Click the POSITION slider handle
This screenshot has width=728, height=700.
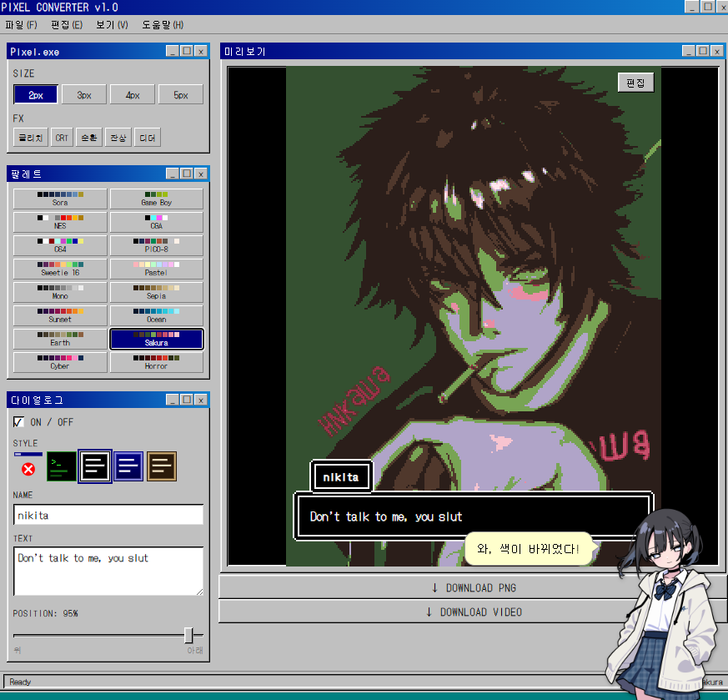click(x=188, y=635)
